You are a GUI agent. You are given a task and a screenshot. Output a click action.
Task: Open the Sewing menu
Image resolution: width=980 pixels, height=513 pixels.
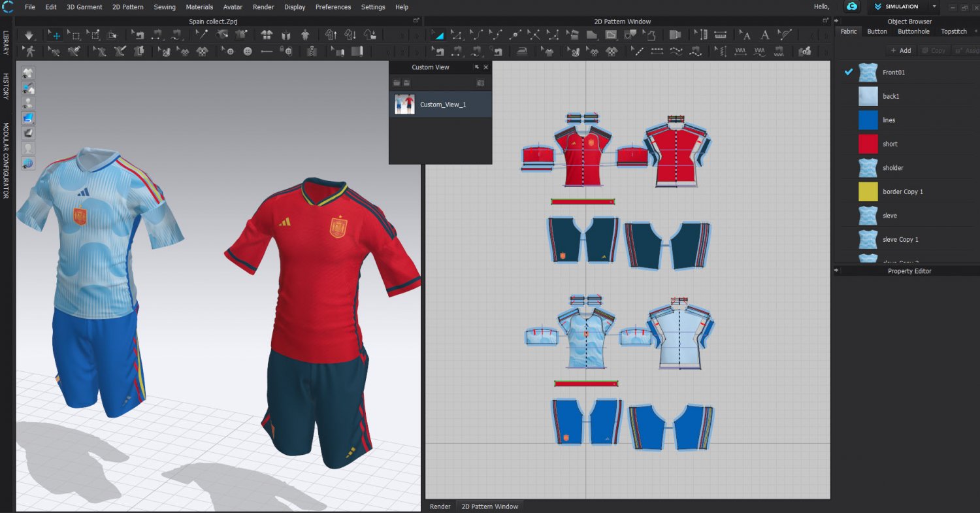click(x=165, y=7)
